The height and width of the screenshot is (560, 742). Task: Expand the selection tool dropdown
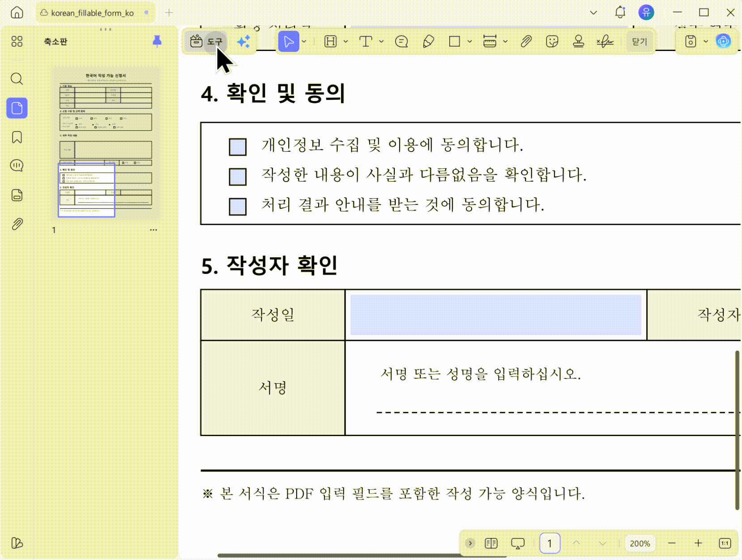(304, 42)
